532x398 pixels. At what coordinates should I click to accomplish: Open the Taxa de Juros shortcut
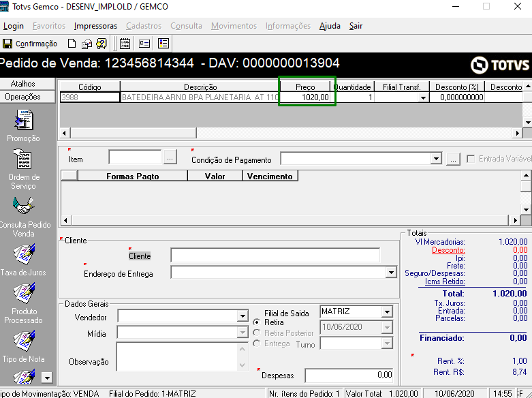(23, 254)
